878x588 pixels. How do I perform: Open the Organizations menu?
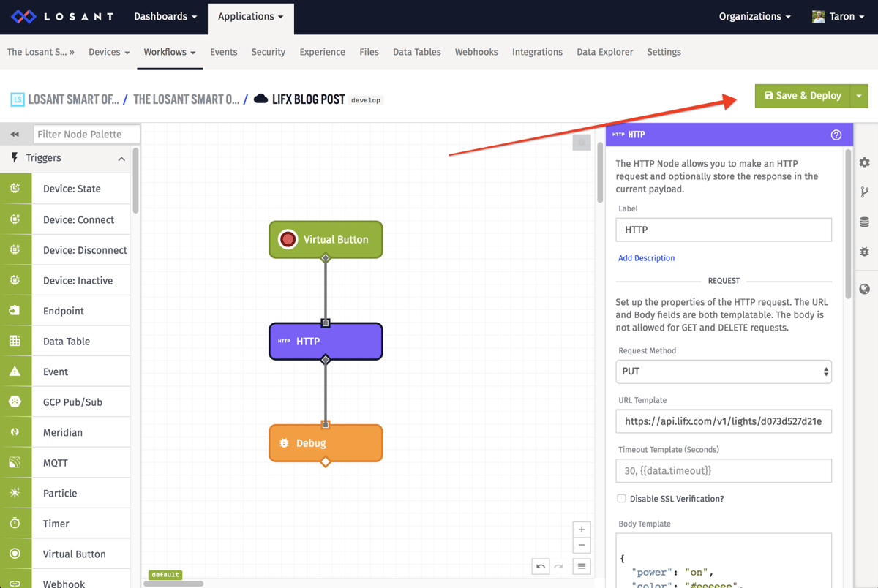coord(754,15)
